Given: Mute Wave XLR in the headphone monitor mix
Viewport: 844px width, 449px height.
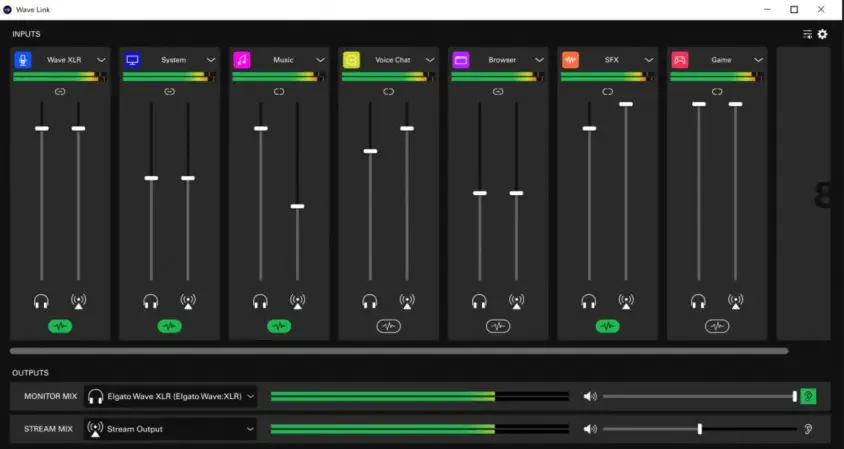Looking at the screenshot, I should click(x=41, y=301).
